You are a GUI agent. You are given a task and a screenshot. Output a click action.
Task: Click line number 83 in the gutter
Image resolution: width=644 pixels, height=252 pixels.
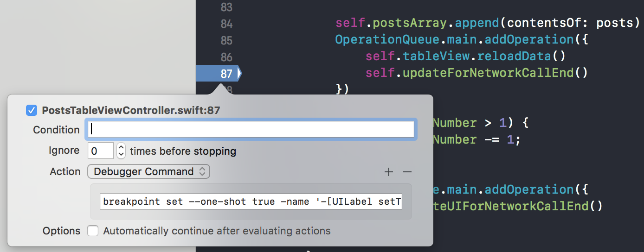tap(226, 7)
